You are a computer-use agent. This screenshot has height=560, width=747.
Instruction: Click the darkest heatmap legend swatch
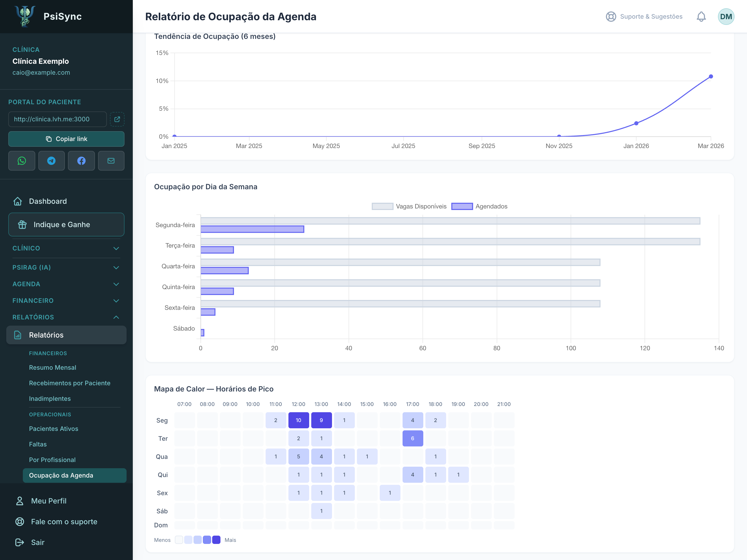point(216,540)
